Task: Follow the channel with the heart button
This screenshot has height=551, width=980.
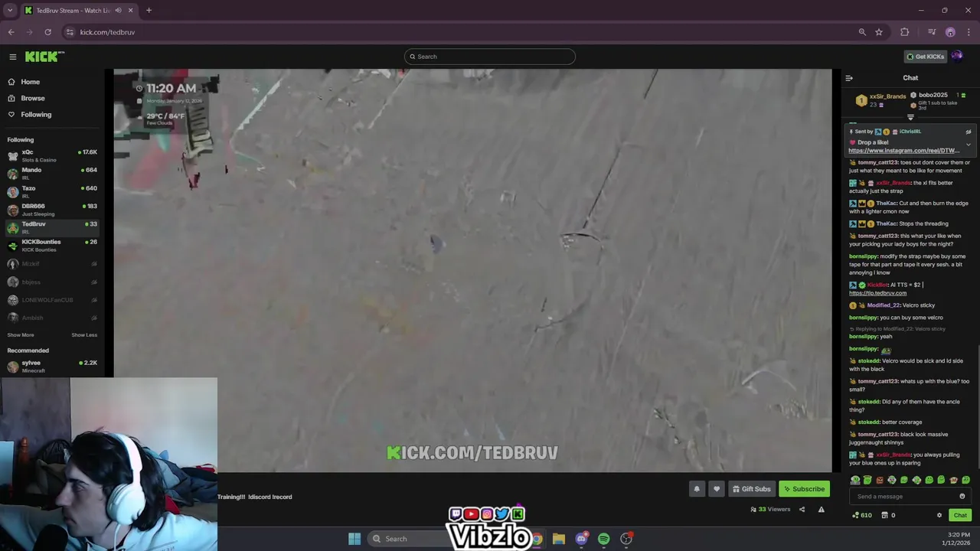Action: 717,489
